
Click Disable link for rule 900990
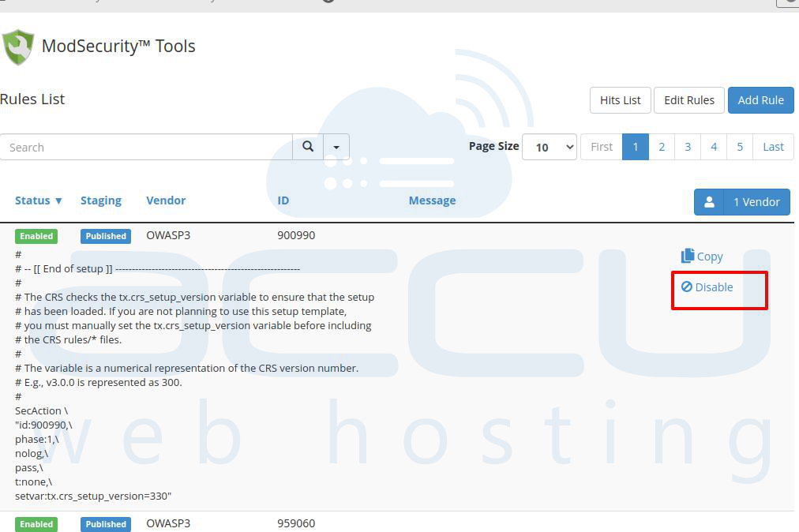[x=707, y=287]
